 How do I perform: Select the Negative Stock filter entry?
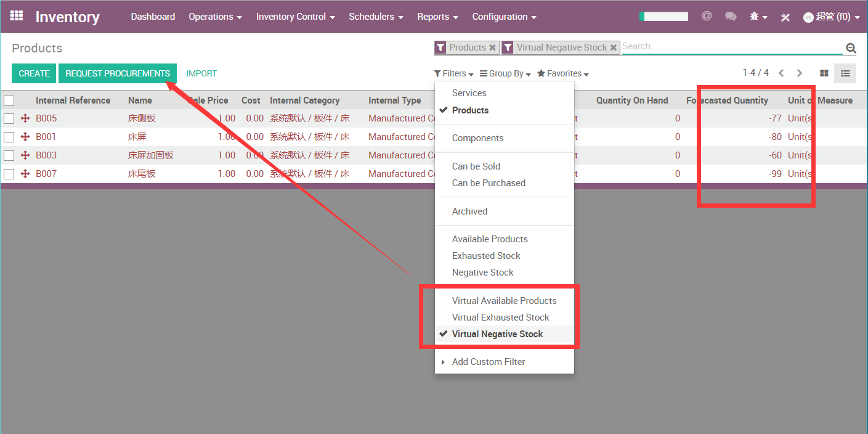482,272
